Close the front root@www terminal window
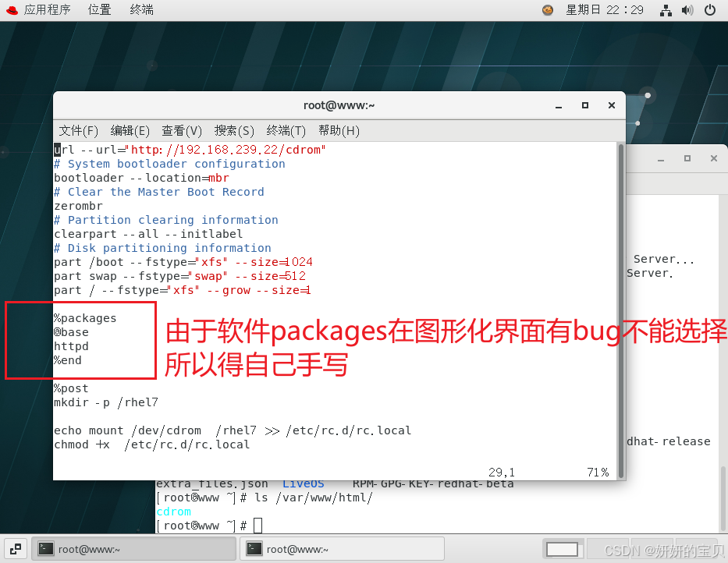The image size is (728, 563). click(612, 105)
